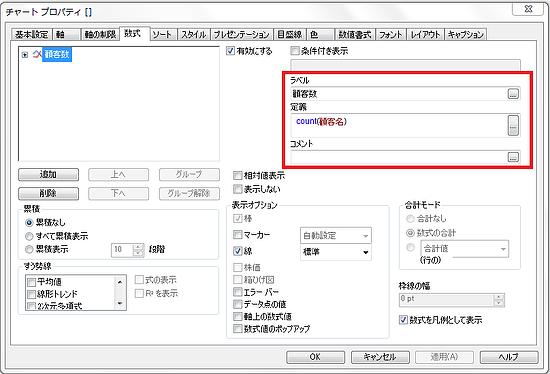Click the line chart icon beside 顧客数
The image size is (550, 374).
37,54
